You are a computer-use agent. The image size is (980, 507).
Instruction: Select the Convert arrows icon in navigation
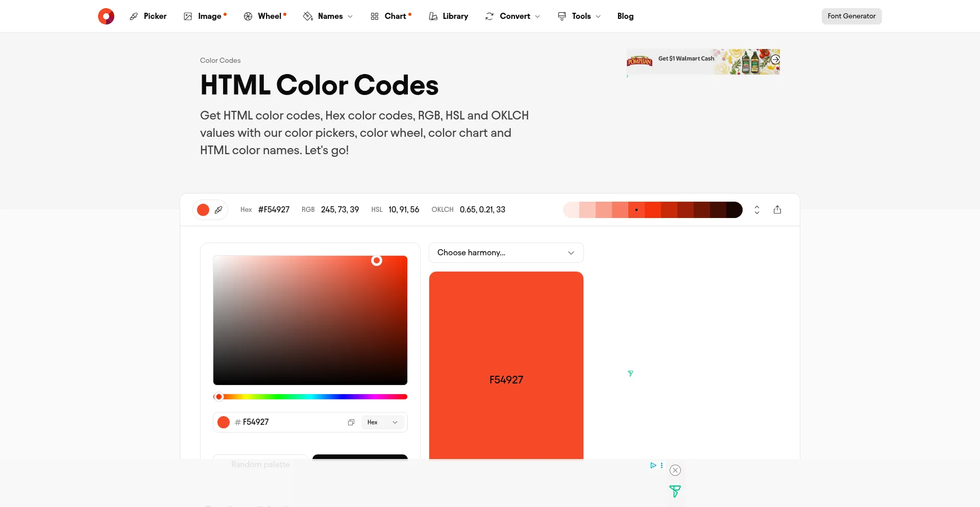coord(488,16)
